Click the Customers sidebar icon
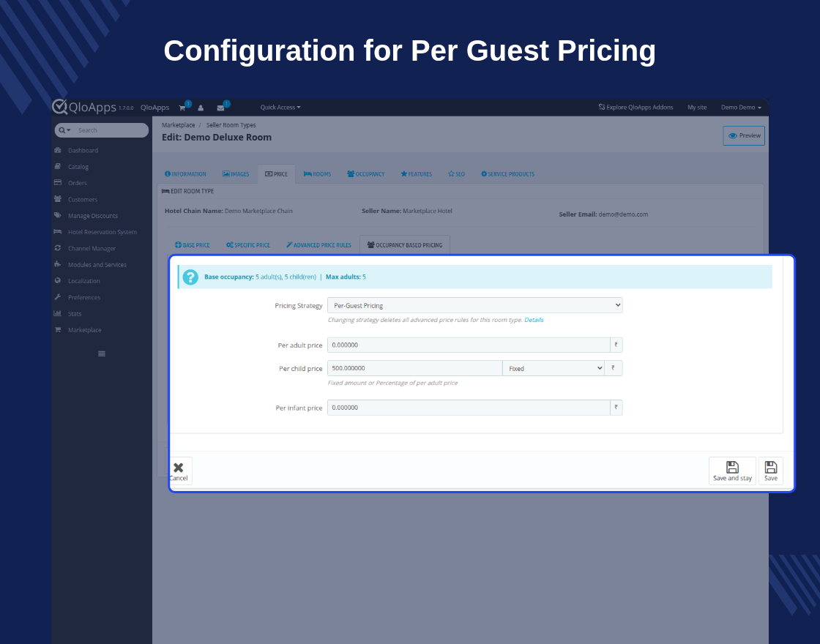The width and height of the screenshot is (820, 644). [58, 198]
